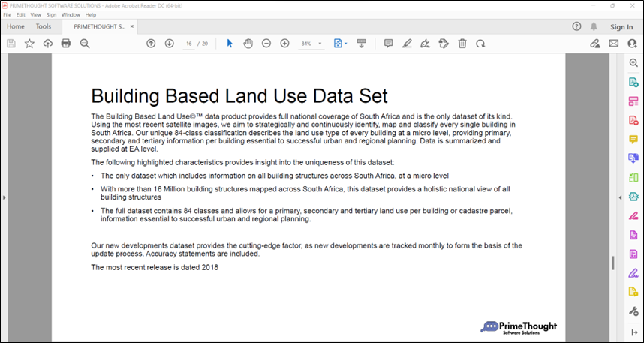Image resolution: width=644 pixels, height=343 pixels.
Task: Rotate the page with the rotate icon
Action: (480, 43)
